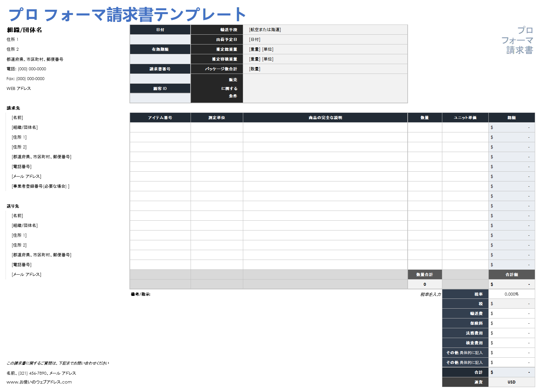Click the 住所 2 line under the organization name
The height and width of the screenshot is (392, 541).
coord(13,49)
